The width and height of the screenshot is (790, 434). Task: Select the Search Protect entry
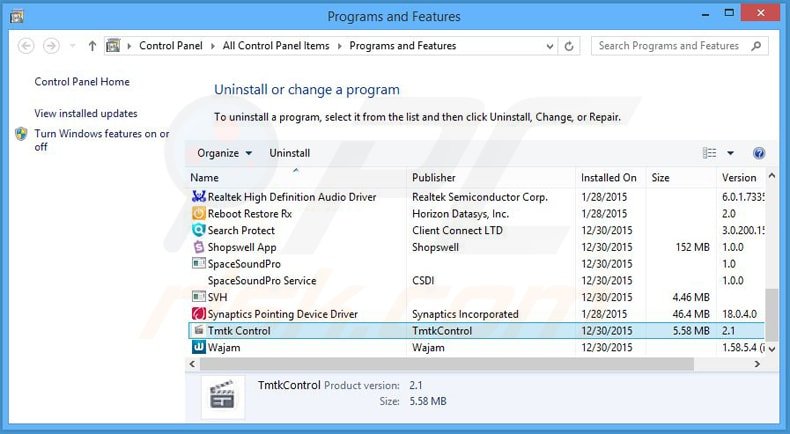[x=476, y=230]
